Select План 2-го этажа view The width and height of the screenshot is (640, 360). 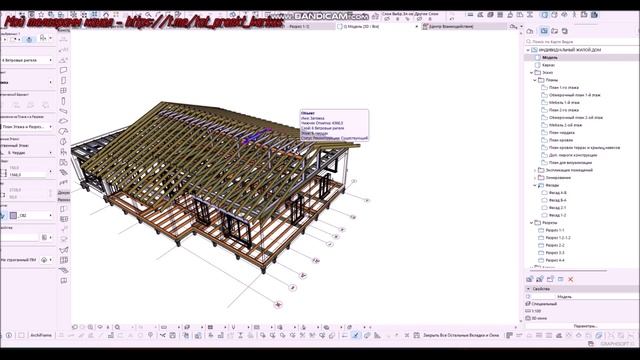pos(563,110)
